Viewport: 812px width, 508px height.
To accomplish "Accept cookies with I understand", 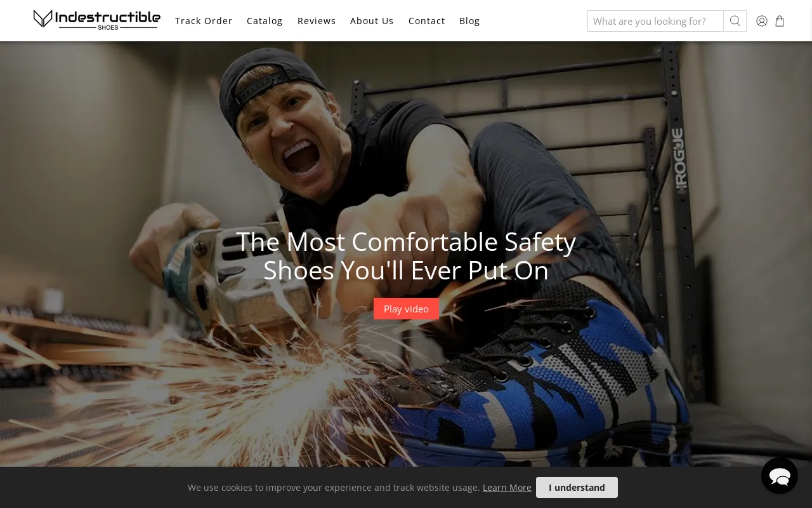I will [x=577, y=488].
